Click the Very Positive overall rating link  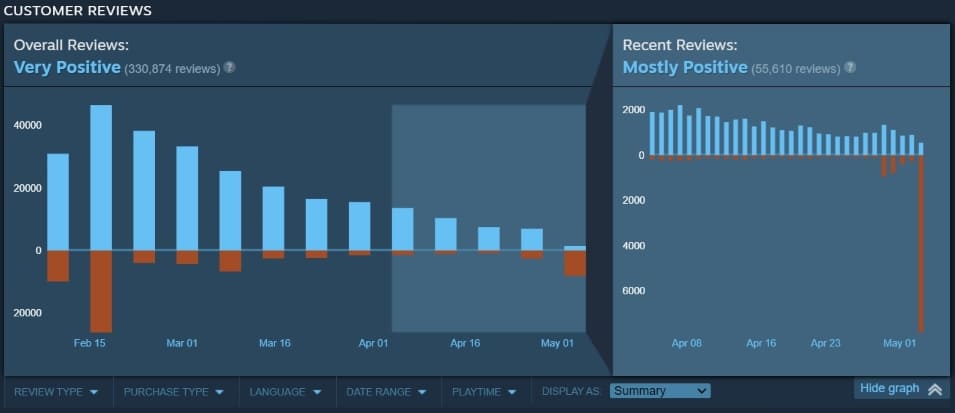click(66, 68)
